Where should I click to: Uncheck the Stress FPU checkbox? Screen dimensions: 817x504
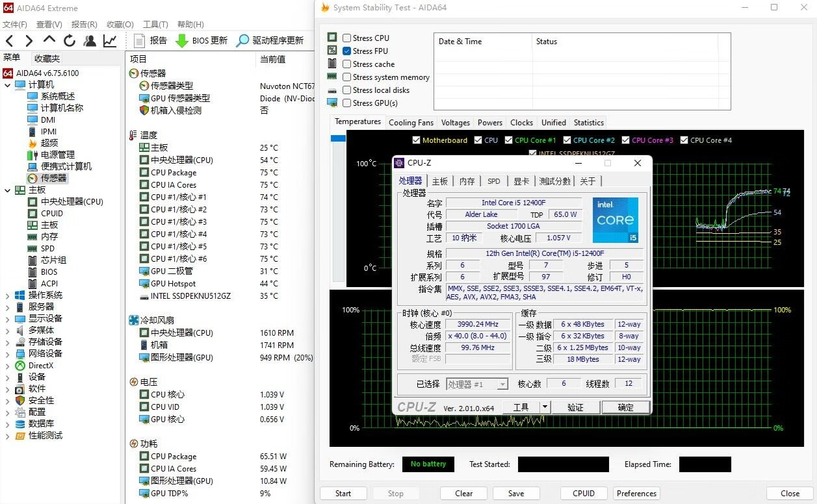347,51
